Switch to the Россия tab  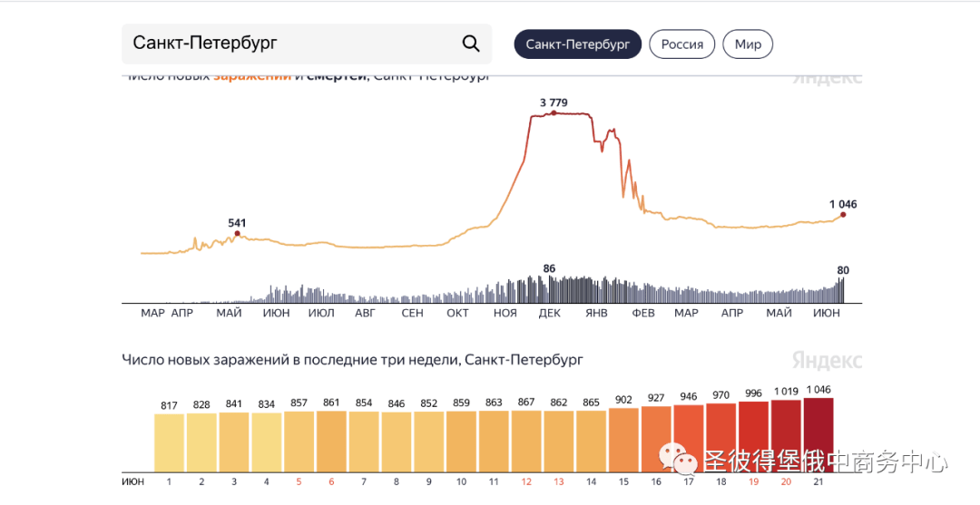click(x=681, y=44)
